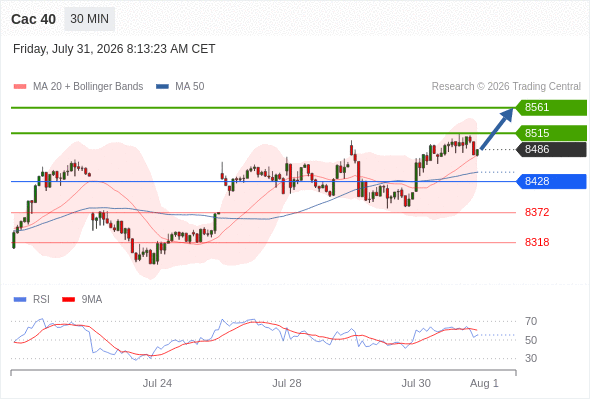Screen dimensions: 590x400
Task: Select the MA 50 legend label
Action: (190, 87)
